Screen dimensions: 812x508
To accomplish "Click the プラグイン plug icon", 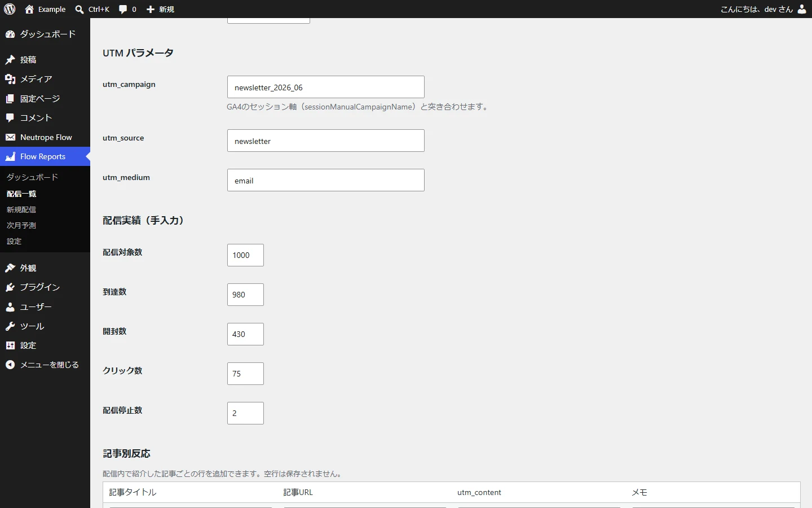I will click(x=10, y=287).
